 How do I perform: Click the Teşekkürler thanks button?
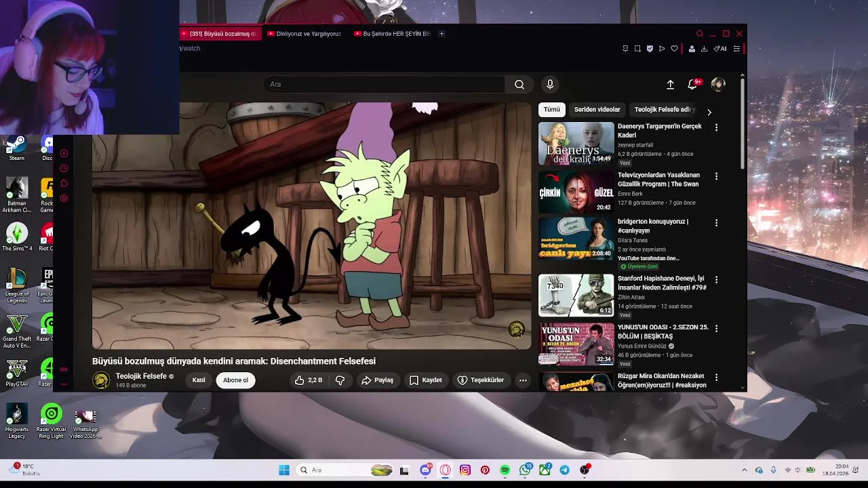[481, 380]
